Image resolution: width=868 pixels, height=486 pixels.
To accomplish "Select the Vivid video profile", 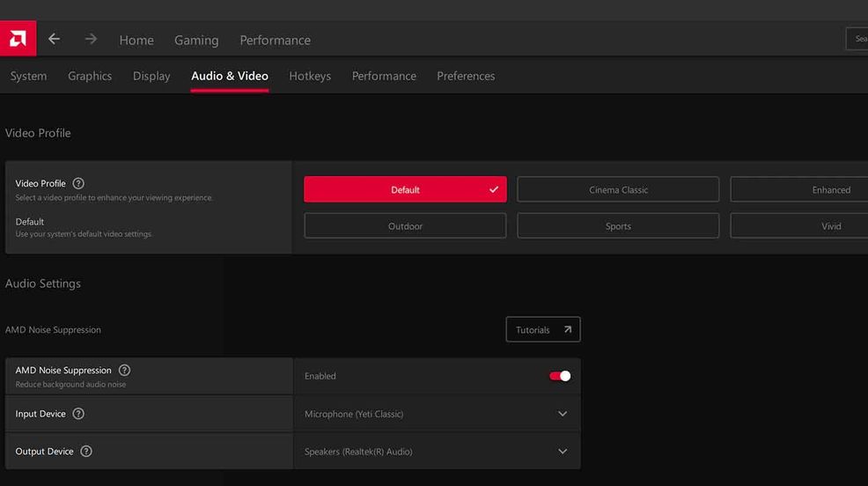I will pos(799,226).
